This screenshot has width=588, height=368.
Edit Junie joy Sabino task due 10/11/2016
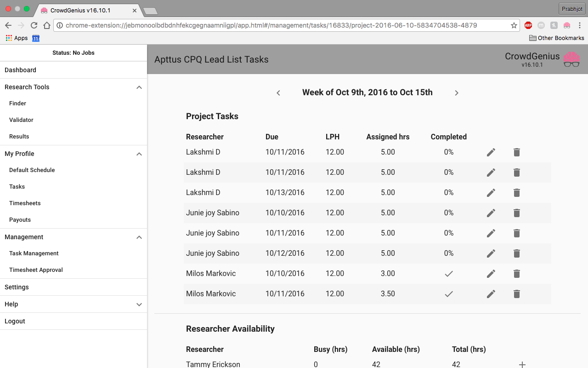[491, 233]
